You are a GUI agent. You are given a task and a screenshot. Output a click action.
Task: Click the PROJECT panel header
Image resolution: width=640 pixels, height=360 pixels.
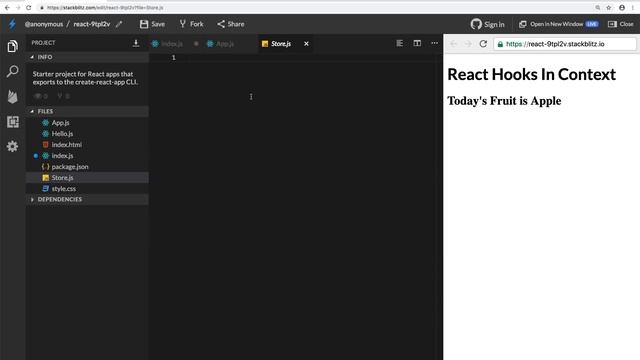[x=43, y=43]
